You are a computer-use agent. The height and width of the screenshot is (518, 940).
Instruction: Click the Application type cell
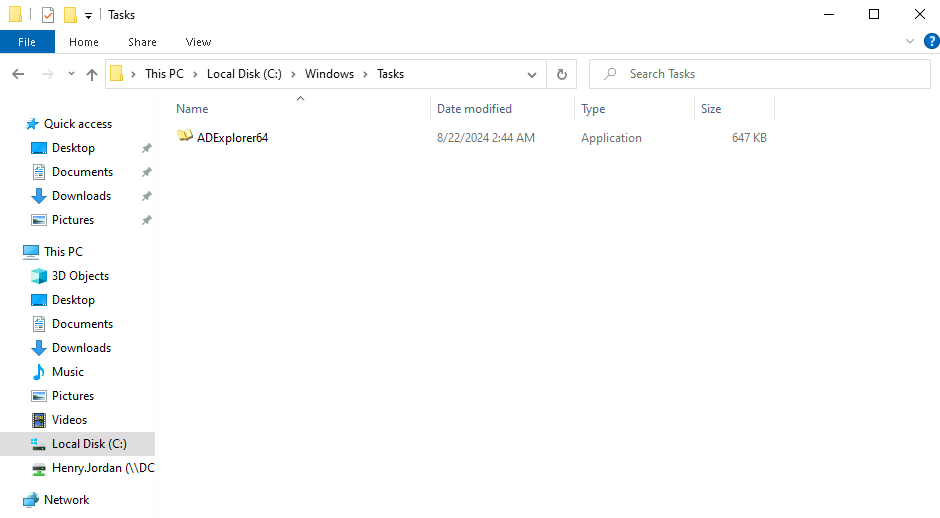tap(611, 138)
